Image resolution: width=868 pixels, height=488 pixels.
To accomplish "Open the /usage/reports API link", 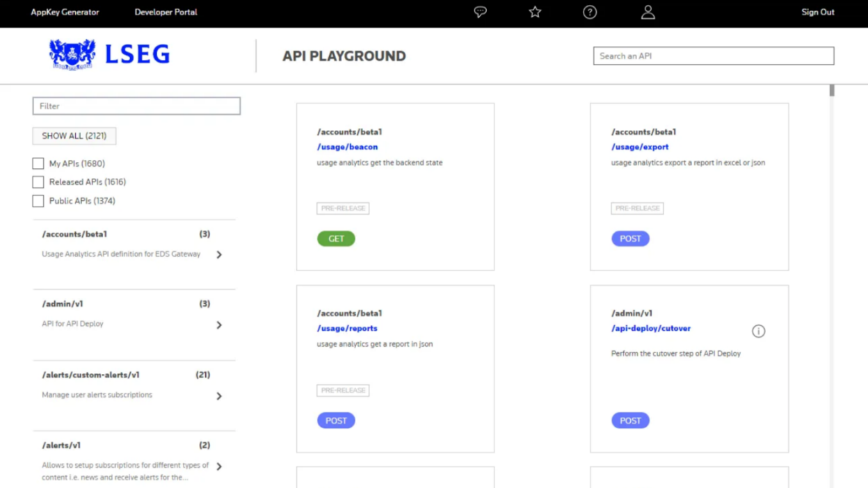I will pyautogui.click(x=346, y=328).
